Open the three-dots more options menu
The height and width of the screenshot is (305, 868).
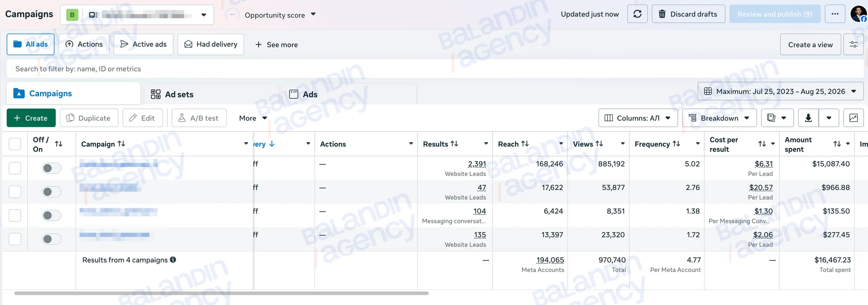point(835,14)
